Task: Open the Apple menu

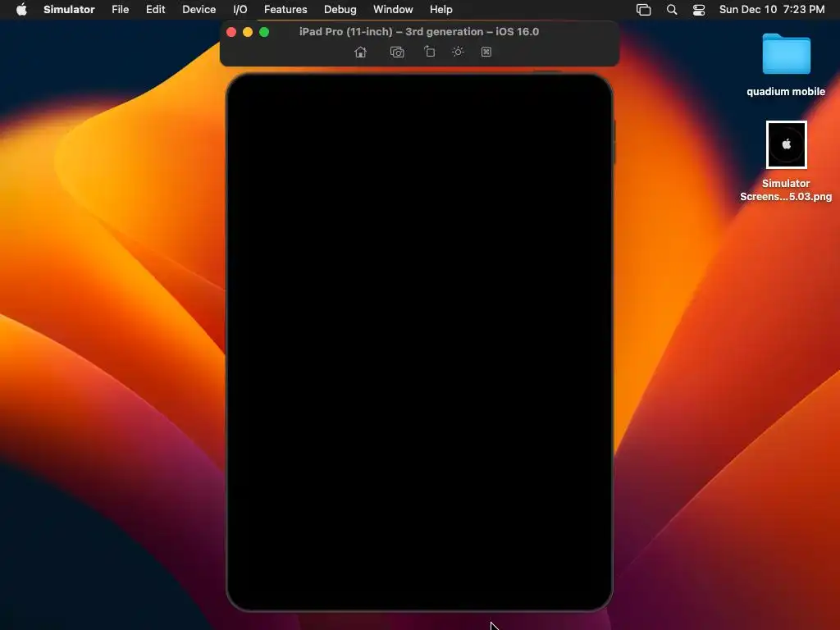Action: [x=21, y=9]
